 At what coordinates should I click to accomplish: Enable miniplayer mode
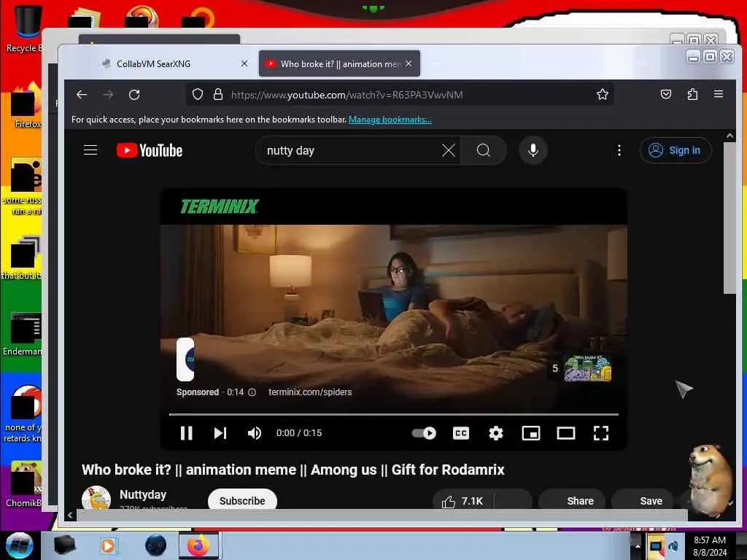point(531,433)
